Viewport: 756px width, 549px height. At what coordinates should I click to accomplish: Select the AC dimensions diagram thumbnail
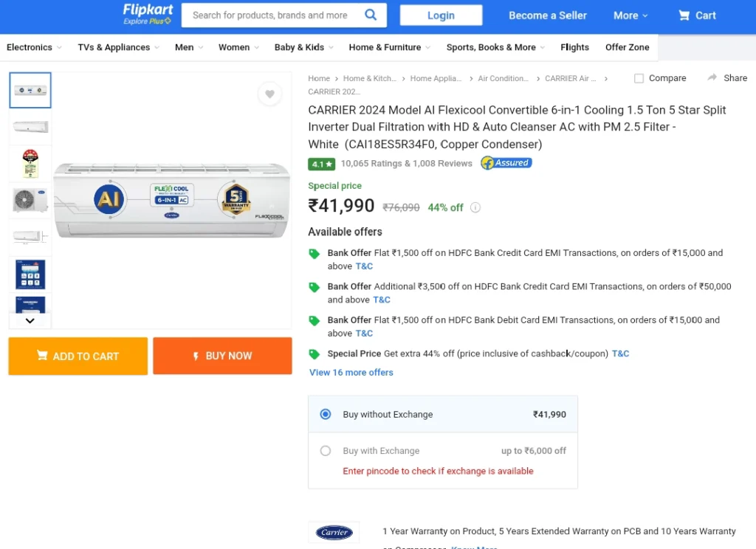30,237
